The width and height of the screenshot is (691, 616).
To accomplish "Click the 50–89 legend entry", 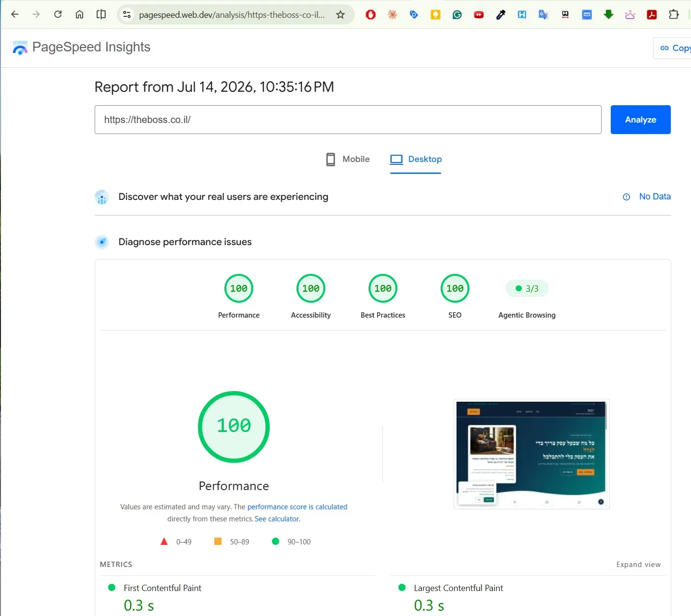I will pyautogui.click(x=232, y=542).
